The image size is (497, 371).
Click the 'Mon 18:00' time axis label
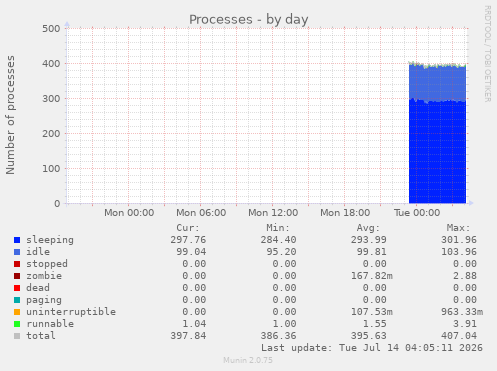pos(345,213)
